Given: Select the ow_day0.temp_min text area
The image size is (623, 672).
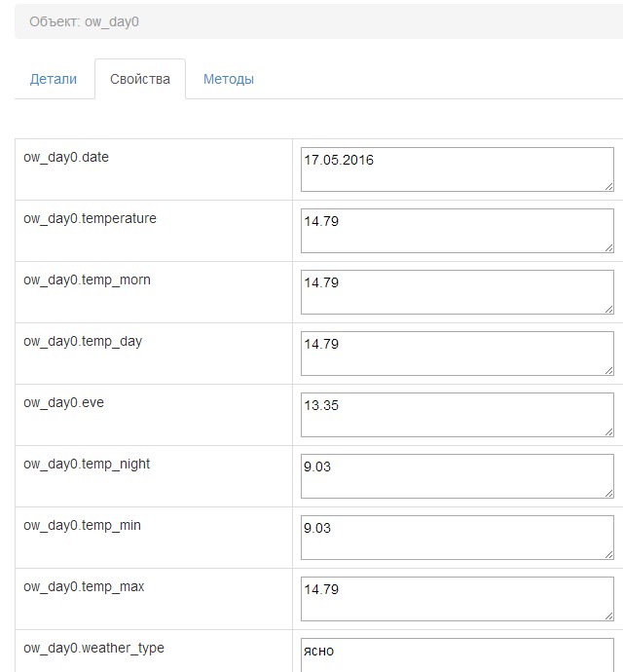Looking at the screenshot, I should click(458, 538).
